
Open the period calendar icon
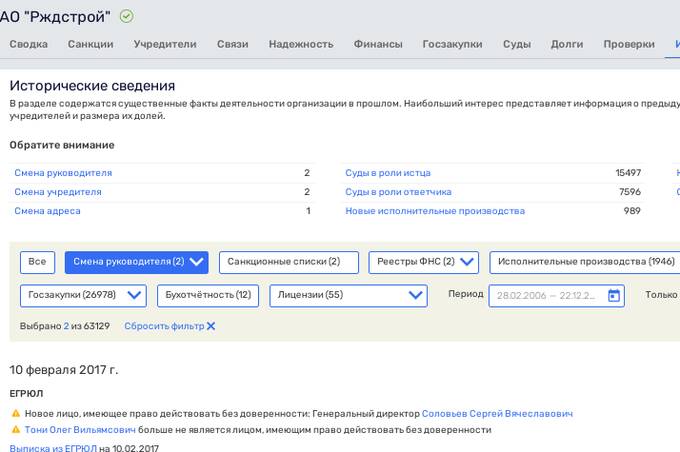click(613, 295)
